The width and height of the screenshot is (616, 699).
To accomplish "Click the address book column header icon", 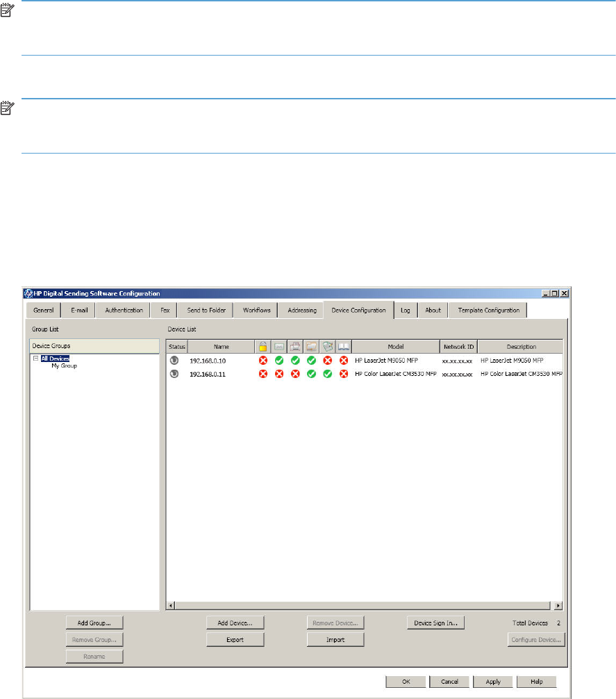I will (x=343, y=347).
